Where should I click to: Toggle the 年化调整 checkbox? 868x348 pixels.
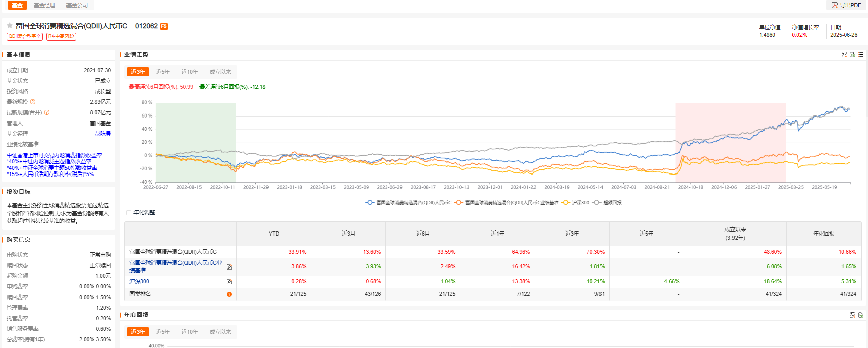pos(129,213)
